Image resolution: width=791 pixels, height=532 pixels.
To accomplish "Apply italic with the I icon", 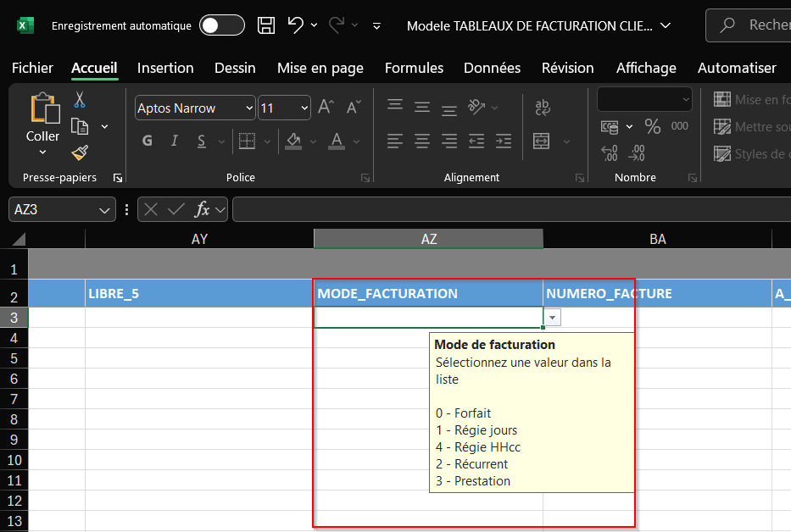I will click(x=175, y=141).
